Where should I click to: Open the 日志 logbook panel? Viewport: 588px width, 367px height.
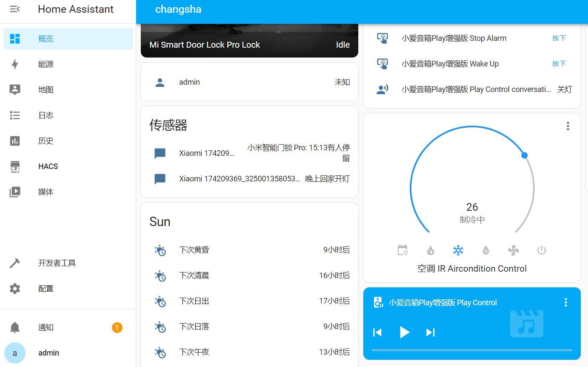[68, 115]
